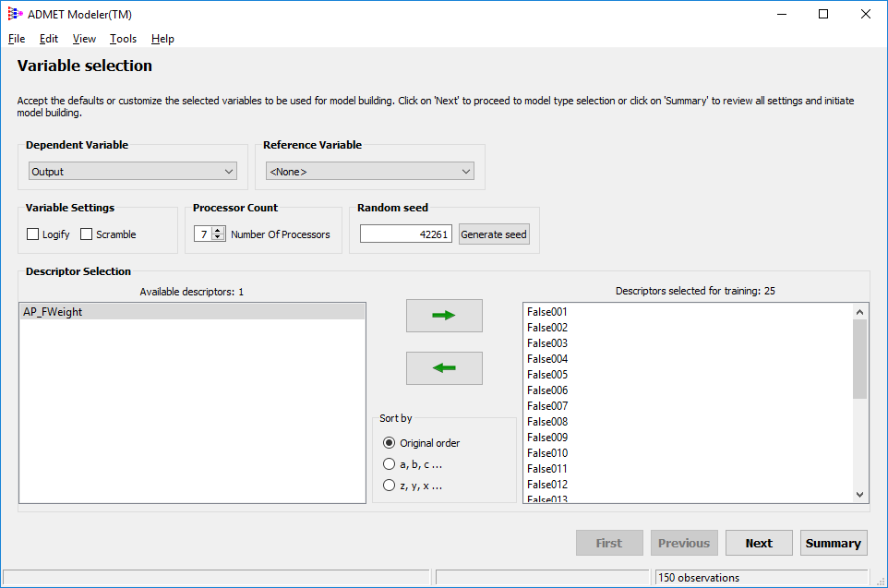Click the green right arrow to add descriptor
Screen dimensions: 888x588
[444, 316]
